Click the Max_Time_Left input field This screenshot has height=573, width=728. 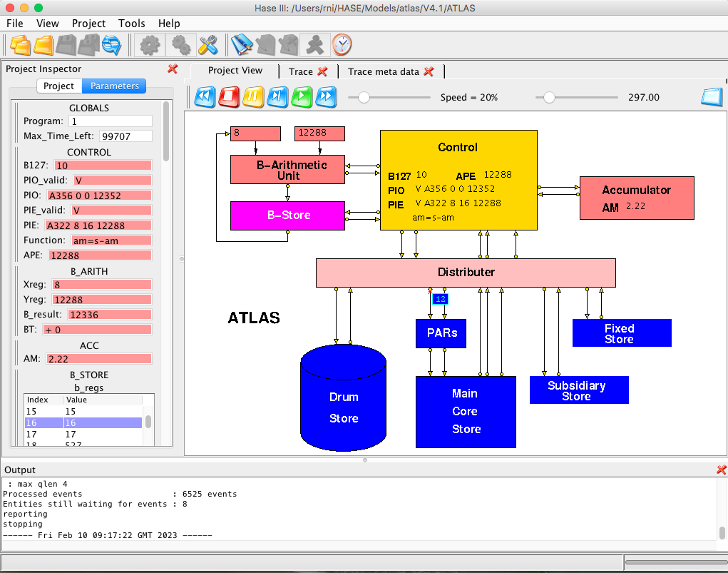125,136
